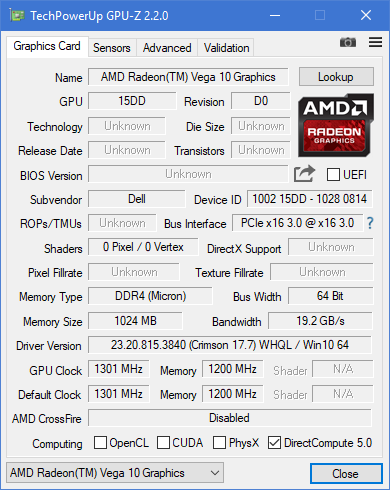Toggle the CUDA checkbox
Image resolution: width=390 pixels, height=490 pixels.
click(163, 443)
